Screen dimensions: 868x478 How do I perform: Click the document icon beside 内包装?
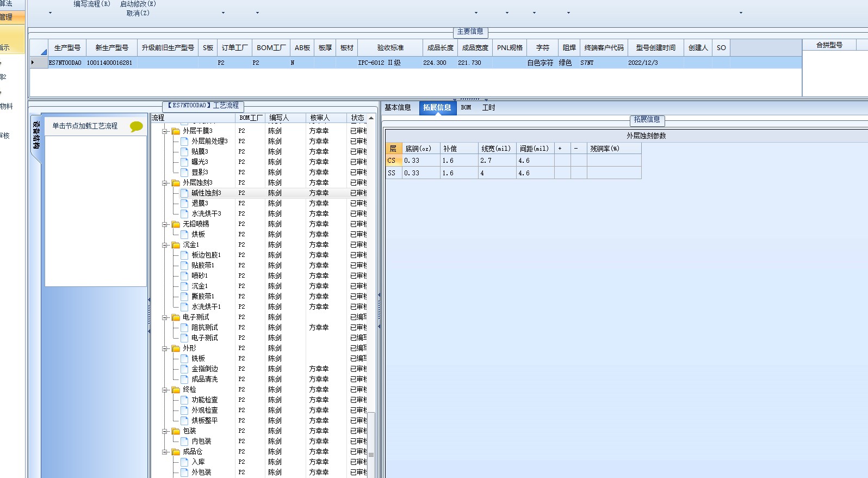(184, 441)
